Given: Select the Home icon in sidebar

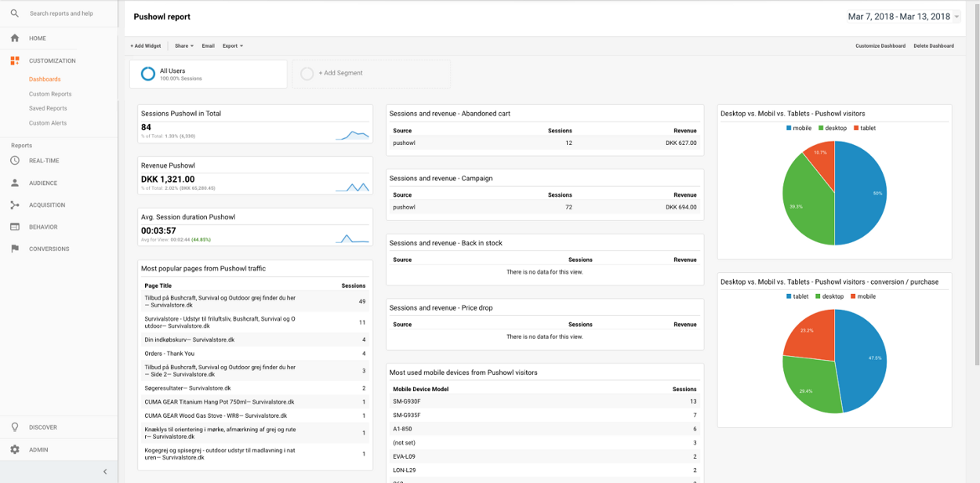Looking at the screenshot, I should (x=14, y=37).
